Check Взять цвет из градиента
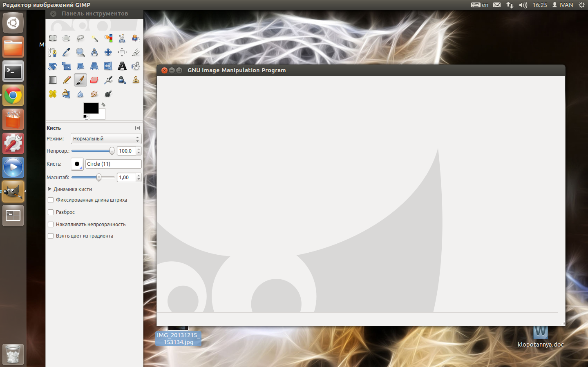Viewport: 588px width, 367px height. (51, 236)
